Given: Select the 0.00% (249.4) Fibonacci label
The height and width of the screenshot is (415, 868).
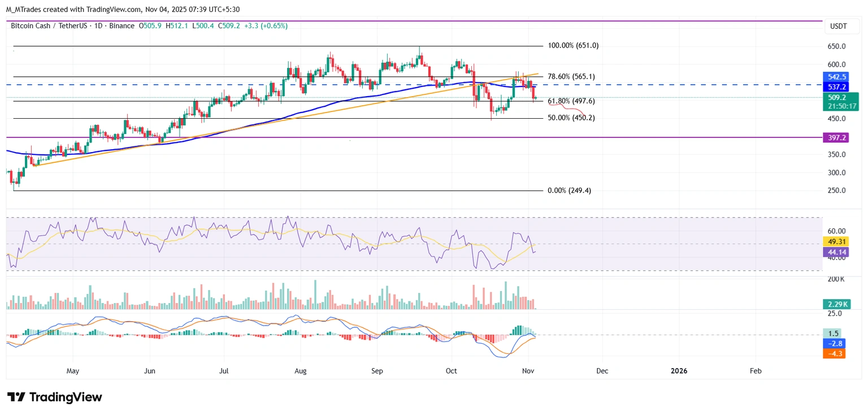Looking at the screenshot, I should coord(569,191).
